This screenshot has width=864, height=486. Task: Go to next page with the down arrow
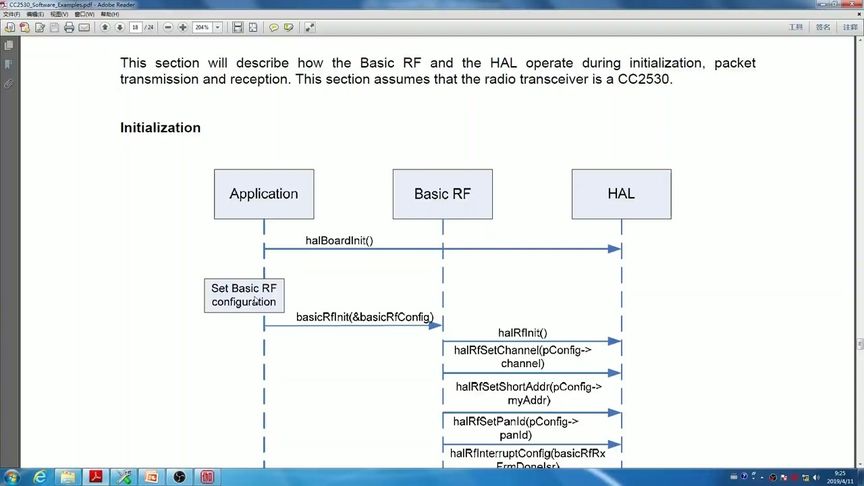pos(120,27)
